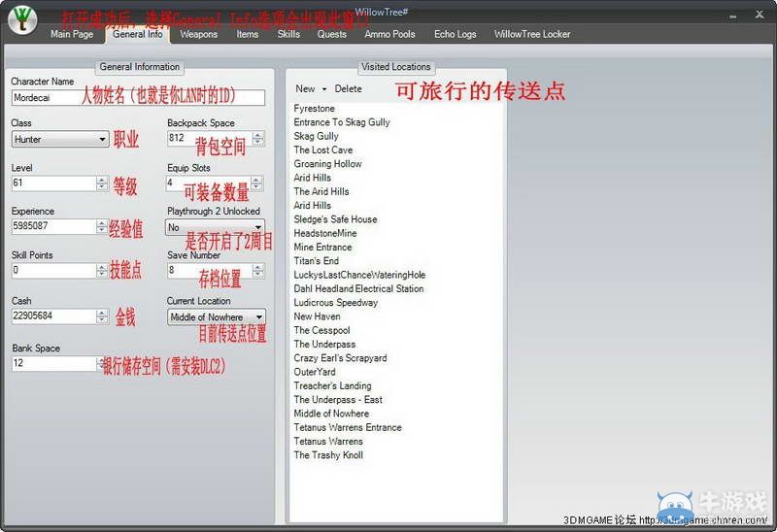
Task: Click the Save Number stepper arrows
Action: pos(258,271)
